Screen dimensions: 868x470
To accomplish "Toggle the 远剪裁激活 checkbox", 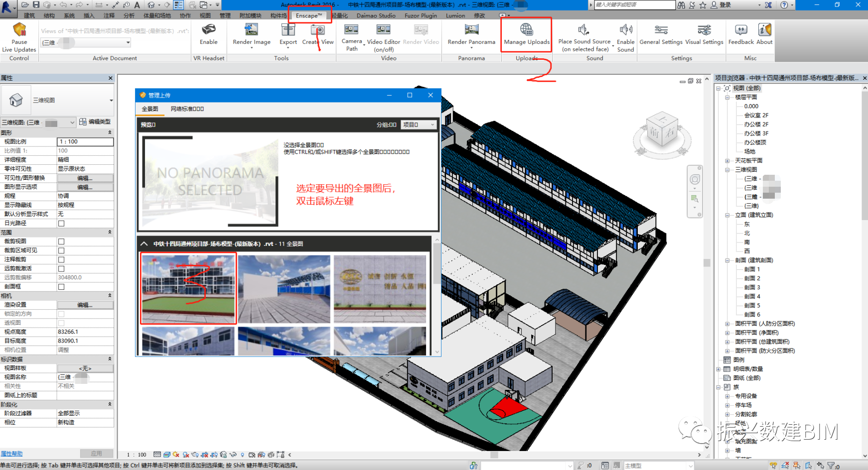I will point(61,268).
